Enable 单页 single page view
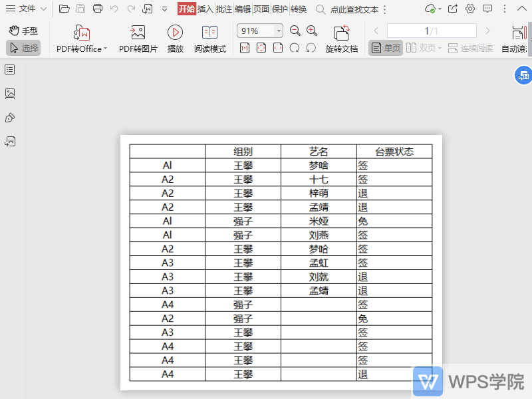This screenshot has width=532, height=399. [385, 48]
